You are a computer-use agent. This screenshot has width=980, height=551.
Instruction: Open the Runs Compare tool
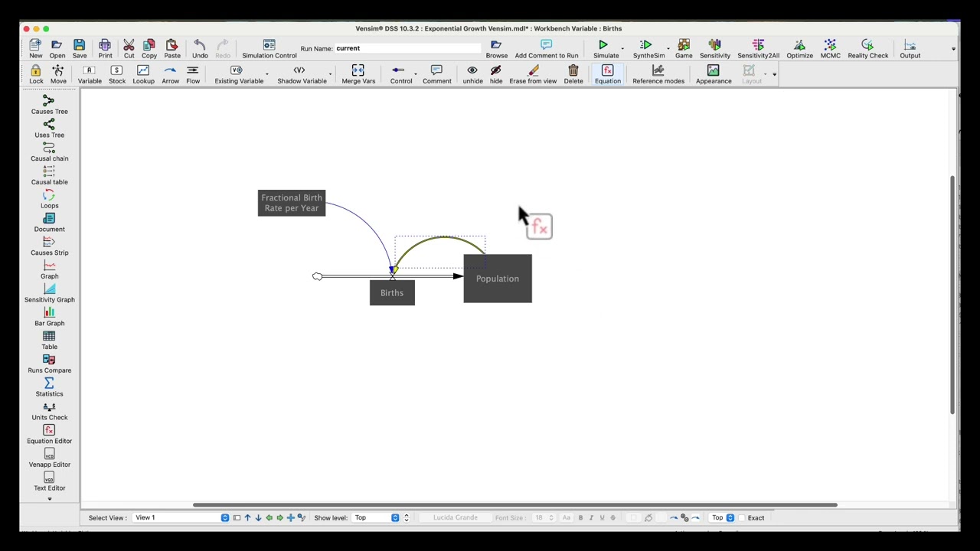pos(49,364)
